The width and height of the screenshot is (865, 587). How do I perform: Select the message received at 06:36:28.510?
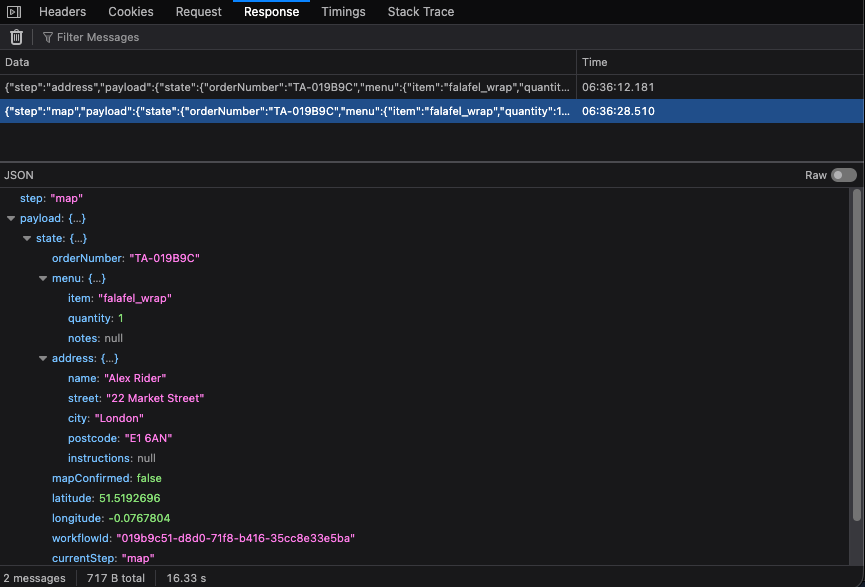618,111
